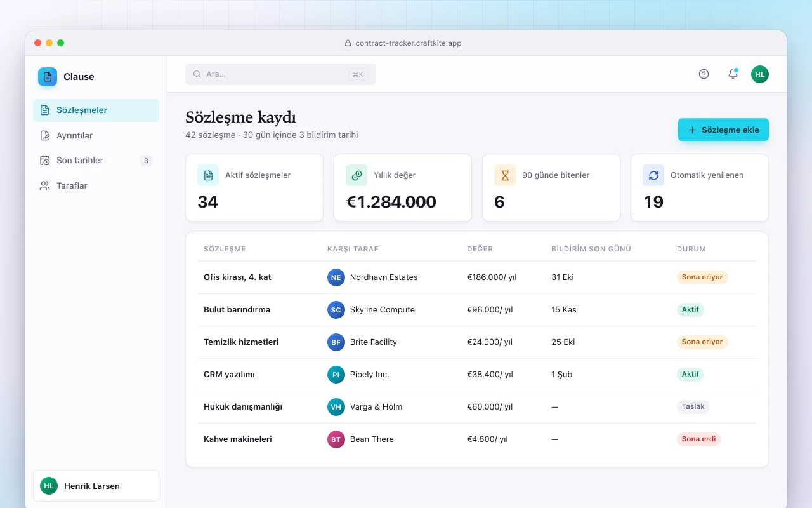Screen dimensions: 812x508
Task: Open the Bulut barındırma contract row
Action: pos(477,310)
